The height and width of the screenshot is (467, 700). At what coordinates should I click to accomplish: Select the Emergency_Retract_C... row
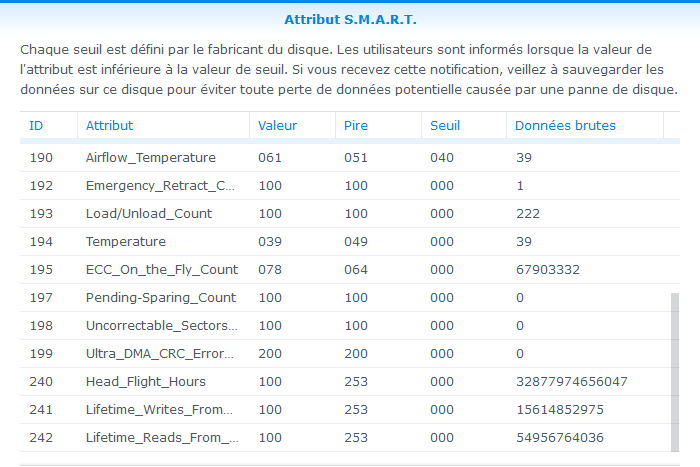point(350,186)
